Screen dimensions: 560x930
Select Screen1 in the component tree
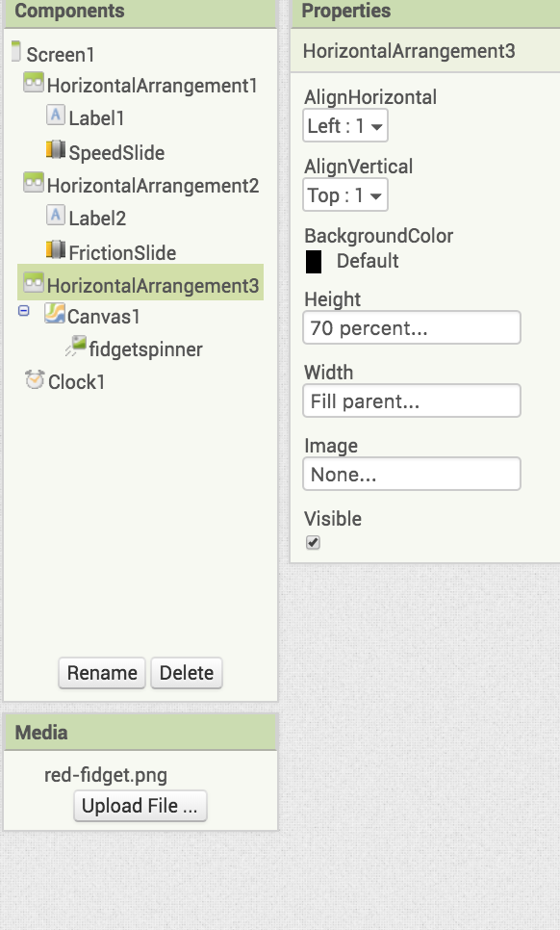click(x=61, y=55)
